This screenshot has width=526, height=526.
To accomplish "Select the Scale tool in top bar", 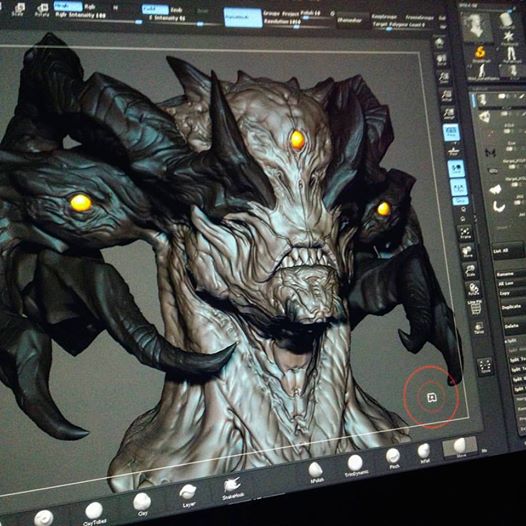I will 18,9.
